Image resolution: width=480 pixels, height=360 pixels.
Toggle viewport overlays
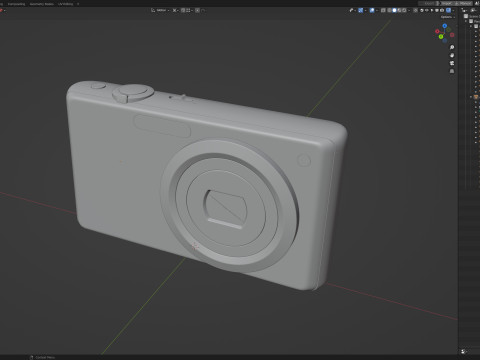tap(372, 10)
